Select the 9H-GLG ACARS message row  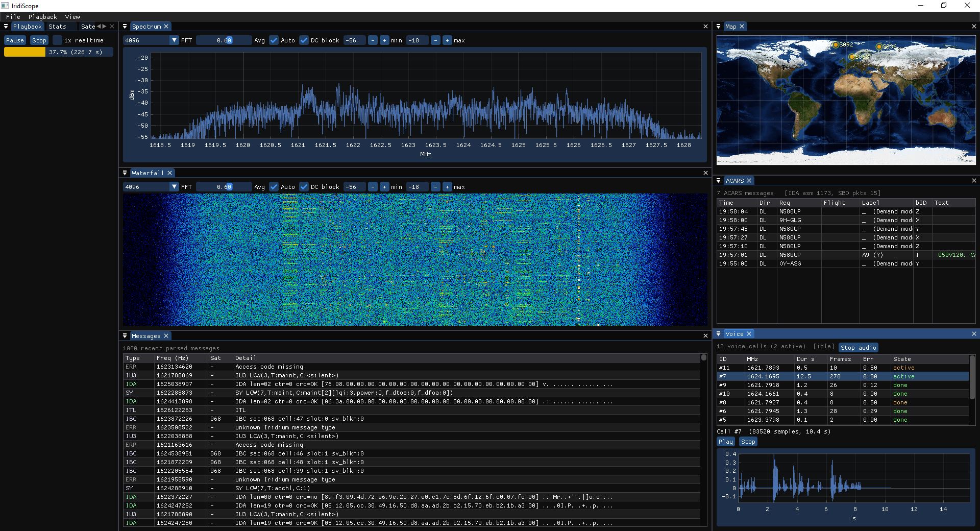pos(846,220)
